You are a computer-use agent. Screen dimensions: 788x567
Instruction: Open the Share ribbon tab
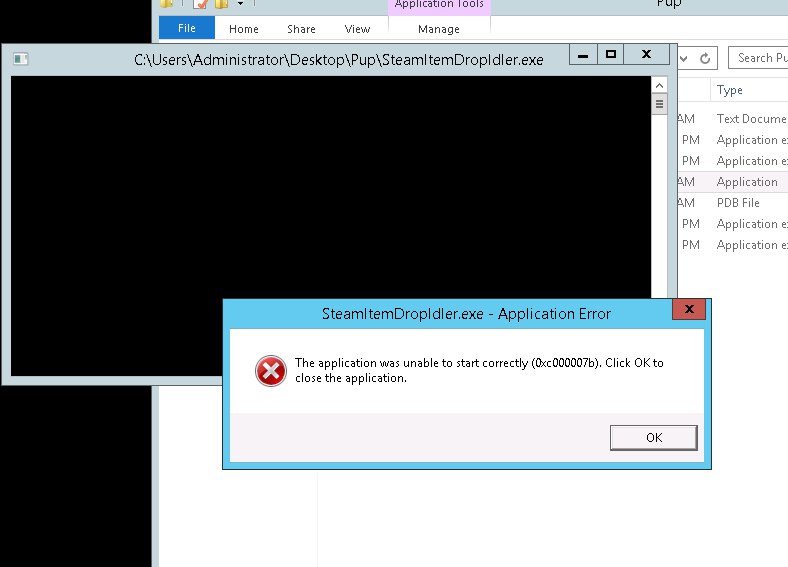coord(301,29)
